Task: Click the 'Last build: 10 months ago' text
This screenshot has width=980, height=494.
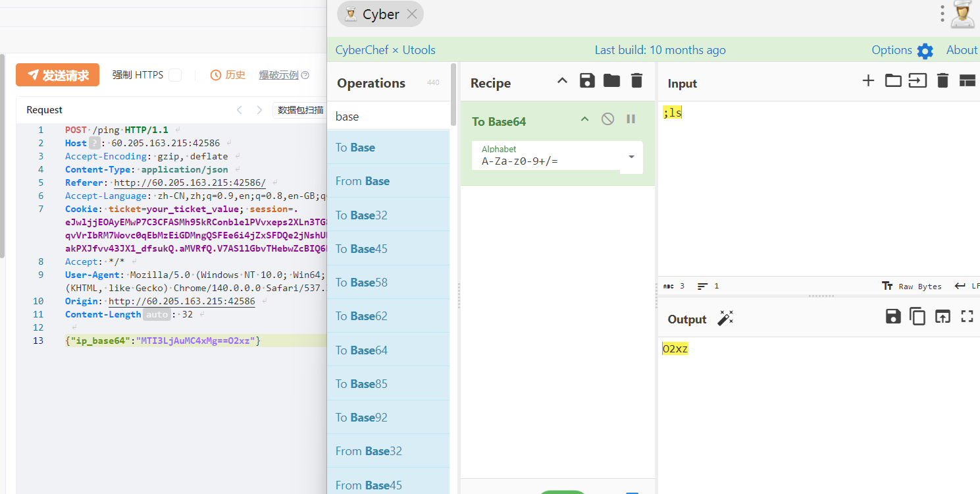Action: [660, 50]
